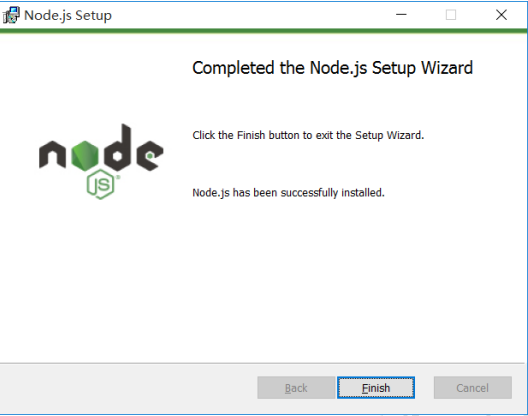Screen dimensions: 528x416
Task: Click the greyed-out Back button
Action: 296,388
